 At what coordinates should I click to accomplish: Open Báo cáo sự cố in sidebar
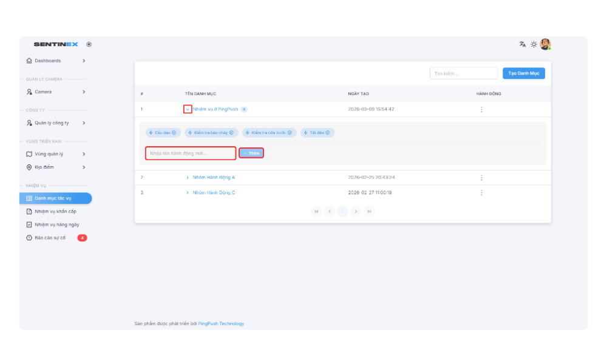tap(50, 238)
